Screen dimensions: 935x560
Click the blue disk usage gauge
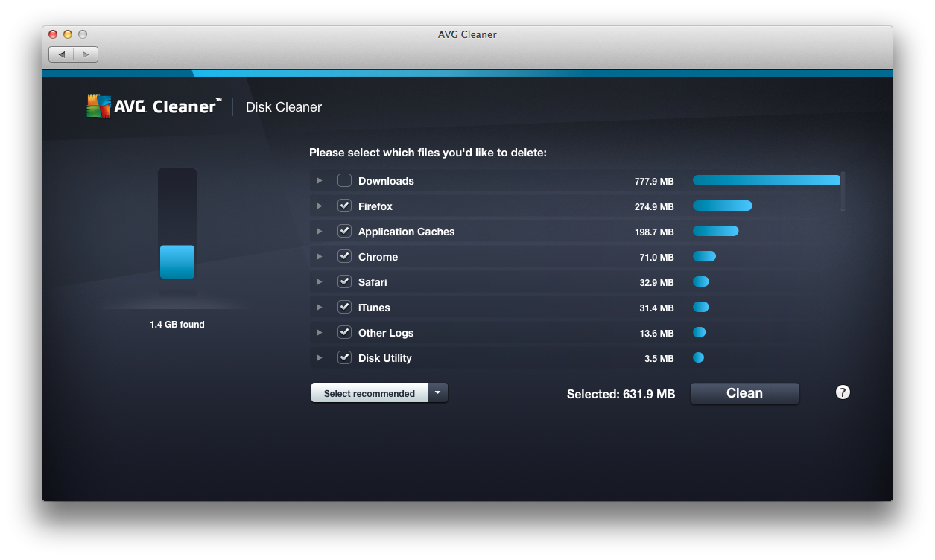point(177,262)
